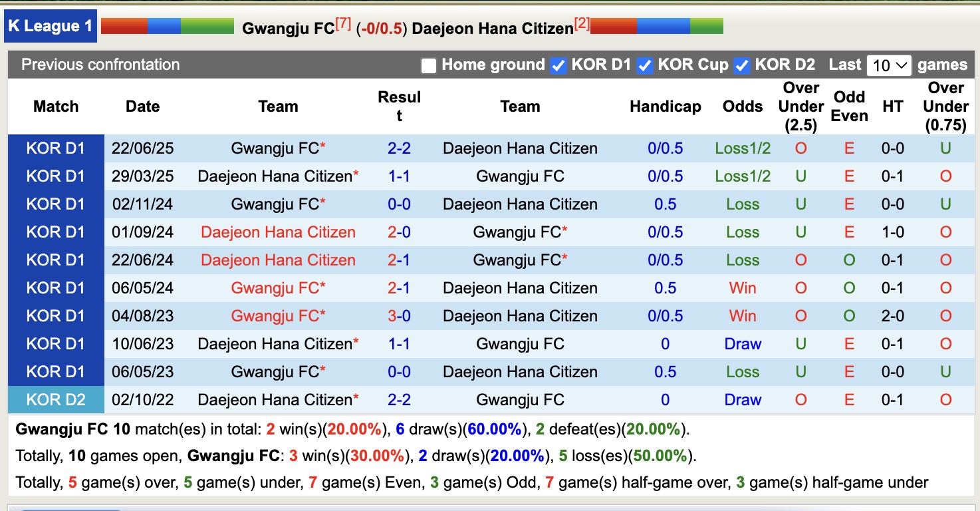The width and height of the screenshot is (980, 511).
Task: Click the red handicap value (-0/0.5)
Action: (x=382, y=29)
